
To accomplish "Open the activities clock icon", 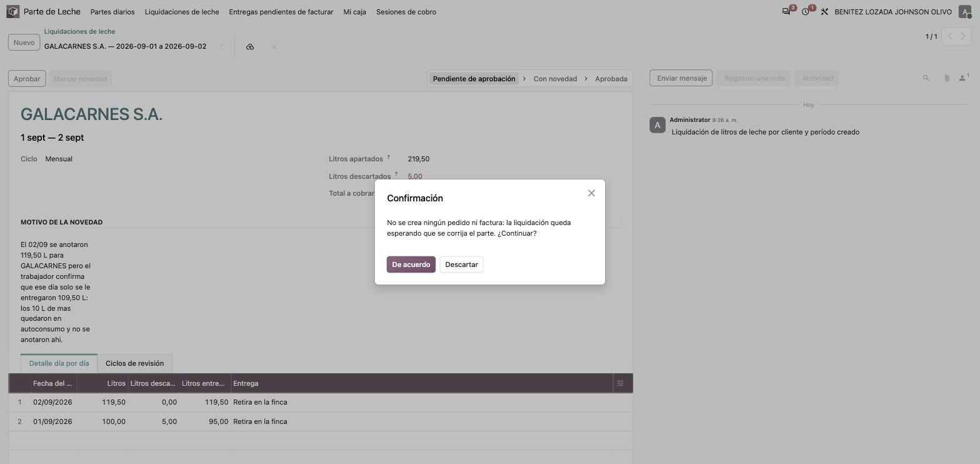I will pyautogui.click(x=806, y=12).
